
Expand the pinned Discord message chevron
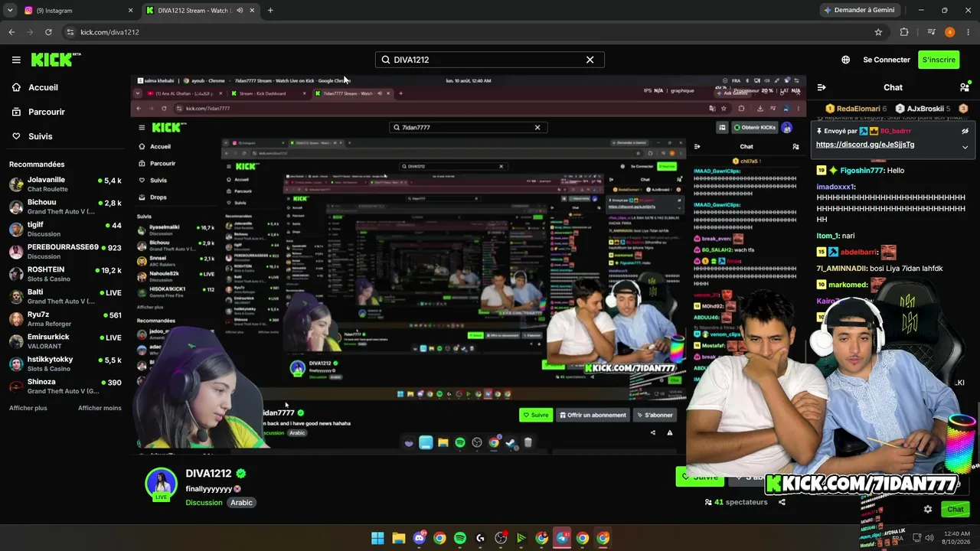click(965, 147)
